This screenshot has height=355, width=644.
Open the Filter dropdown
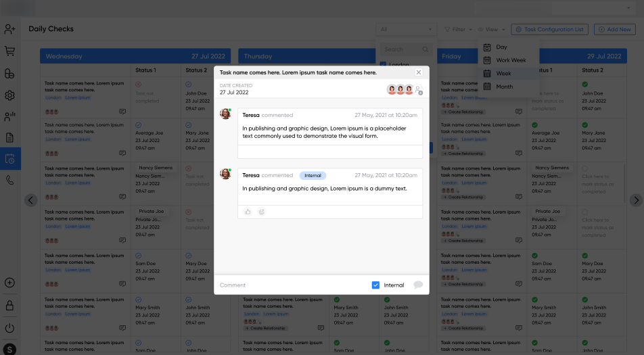[458, 29]
